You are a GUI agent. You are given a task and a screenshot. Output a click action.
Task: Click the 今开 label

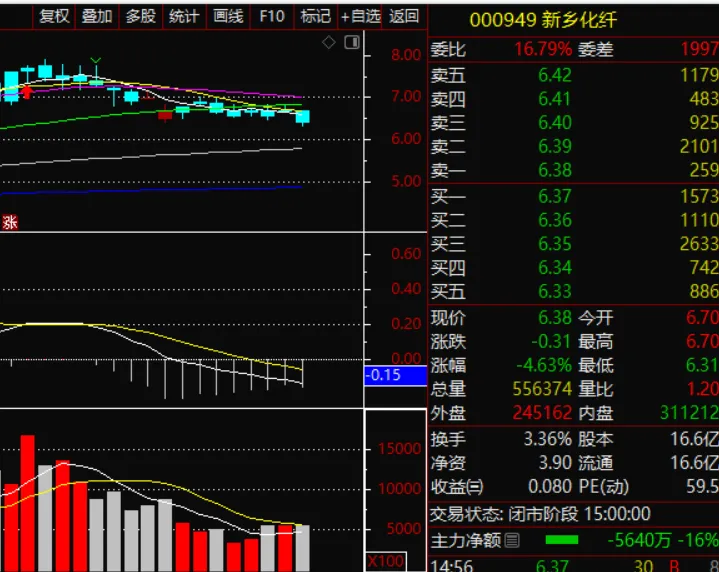[x=595, y=318]
